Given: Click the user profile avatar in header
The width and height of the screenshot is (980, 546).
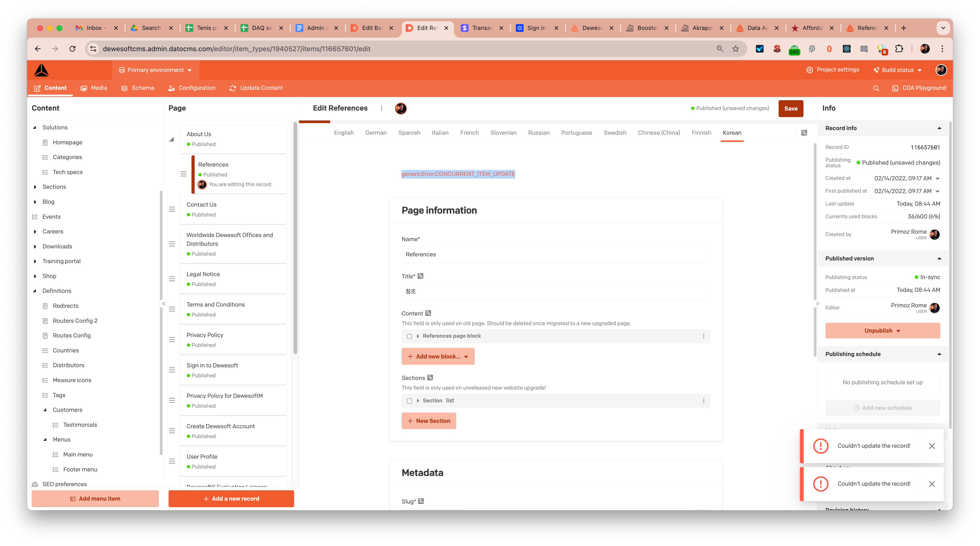Looking at the screenshot, I should (941, 70).
